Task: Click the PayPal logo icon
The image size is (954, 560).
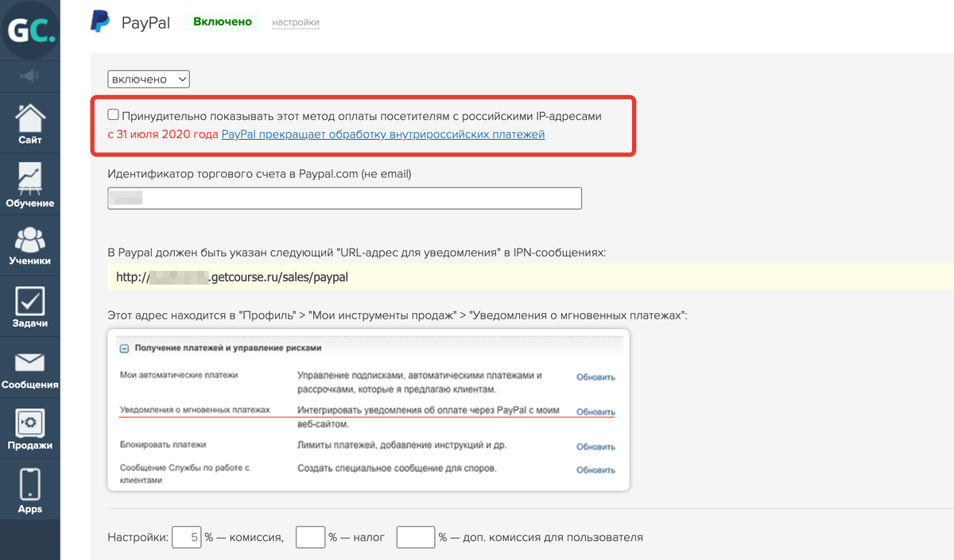Action: click(x=101, y=21)
